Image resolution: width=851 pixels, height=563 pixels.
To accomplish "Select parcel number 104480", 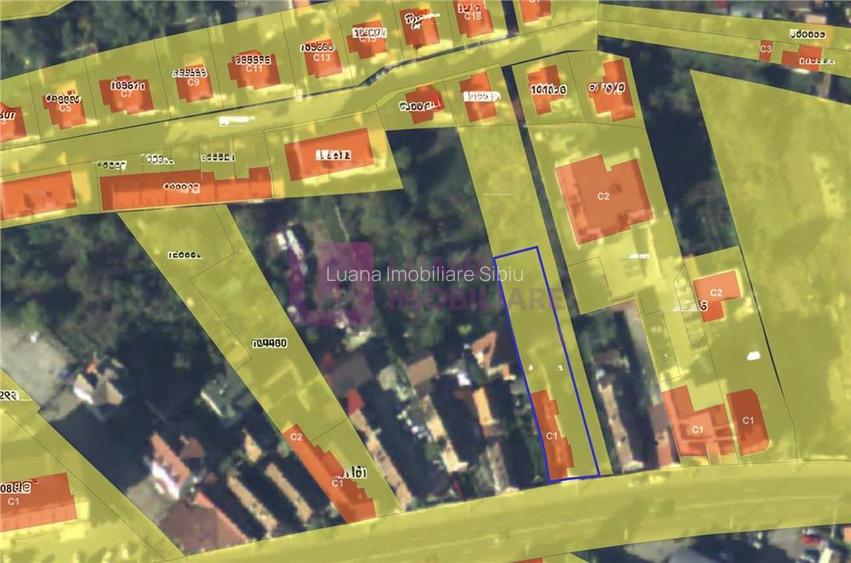I will click(270, 343).
